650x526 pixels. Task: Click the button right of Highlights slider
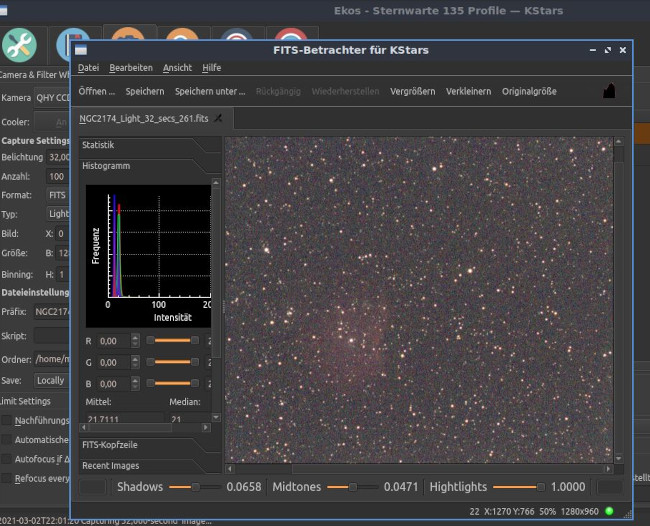tap(609, 487)
